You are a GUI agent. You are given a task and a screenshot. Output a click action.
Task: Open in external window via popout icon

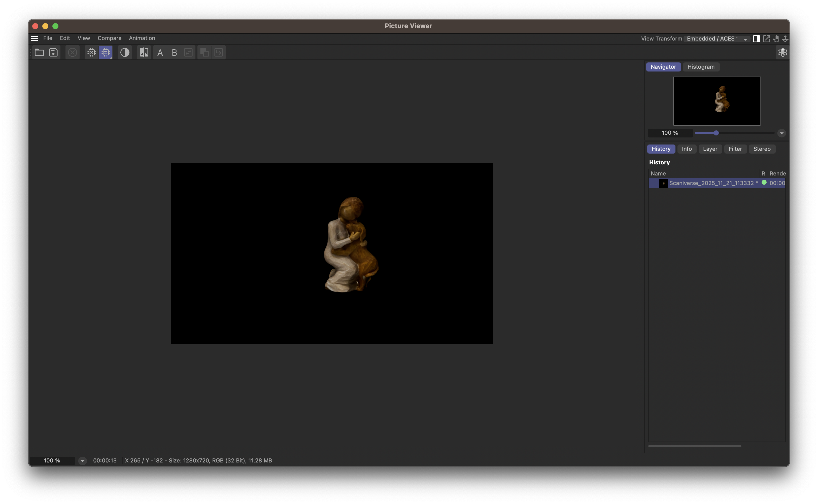[767, 39]
